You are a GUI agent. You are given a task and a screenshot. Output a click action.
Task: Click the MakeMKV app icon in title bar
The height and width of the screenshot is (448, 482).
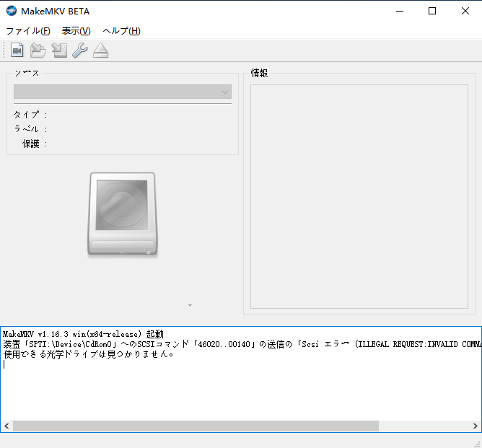point(12,11)
